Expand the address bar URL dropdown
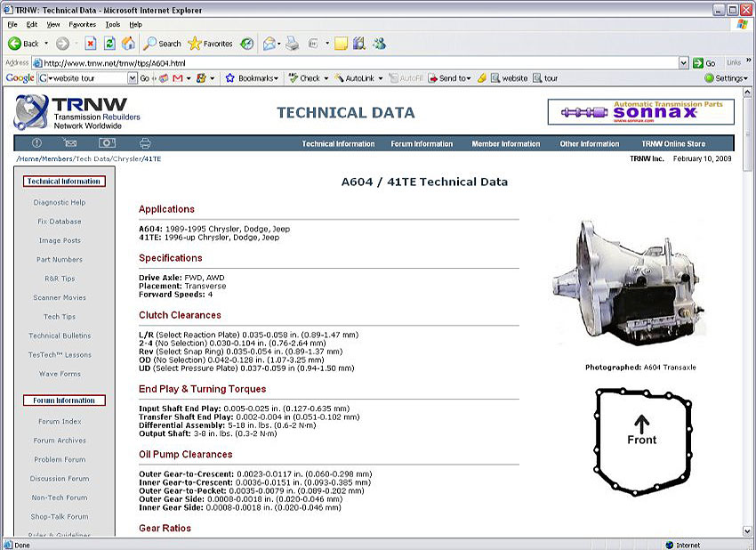 684,63
